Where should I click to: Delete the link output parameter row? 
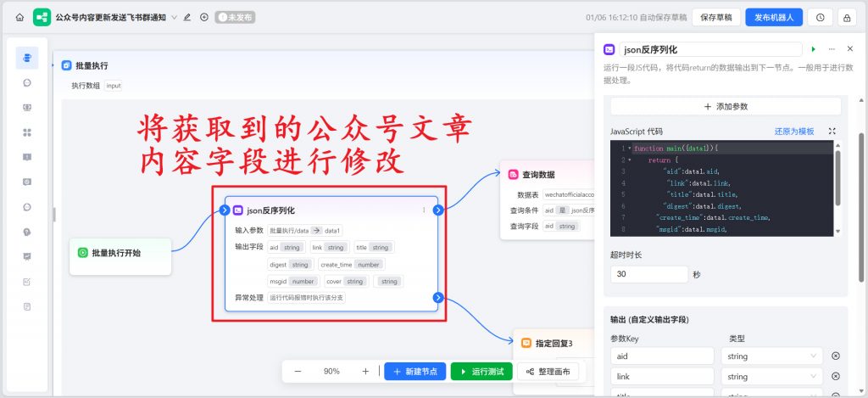(836, 377)
